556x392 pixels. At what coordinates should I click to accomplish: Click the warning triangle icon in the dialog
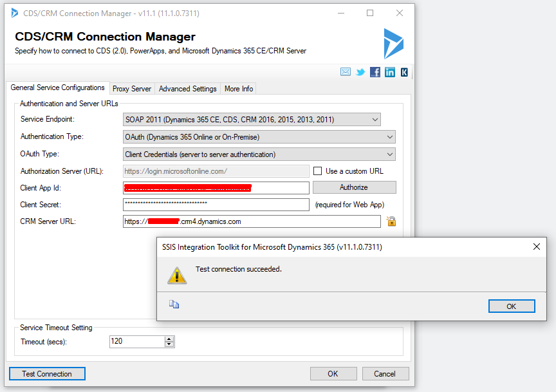pyautogui.click(x=177, y=275)
